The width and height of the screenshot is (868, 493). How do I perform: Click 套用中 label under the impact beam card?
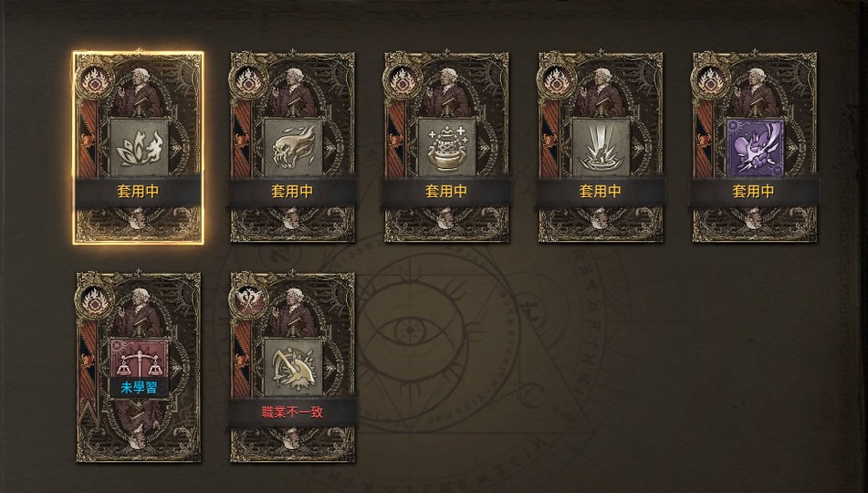point(600,192)
